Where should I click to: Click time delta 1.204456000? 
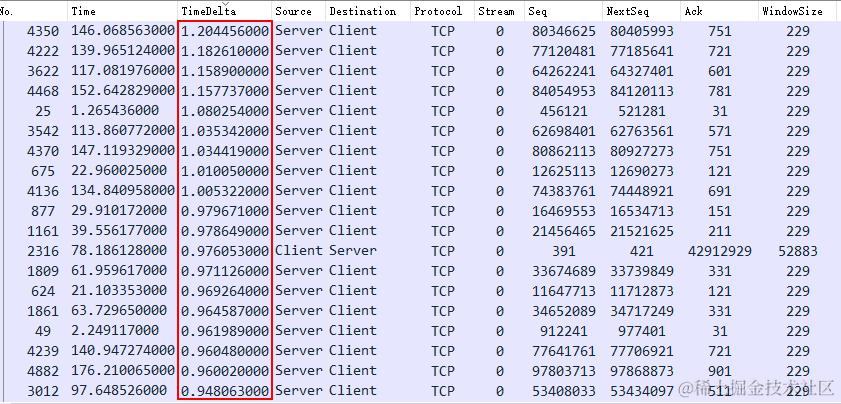(x=225, y=32)
